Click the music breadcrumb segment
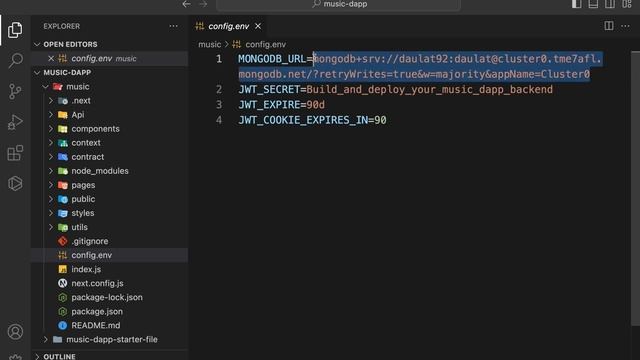The image size is (640, 360). (x=209, y=44)
